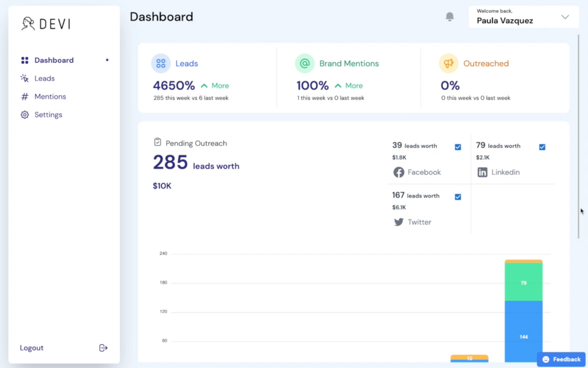Click the blue chart segment labeled 144
This screenshot has width=588, height=368.
(x=524, y=332)
